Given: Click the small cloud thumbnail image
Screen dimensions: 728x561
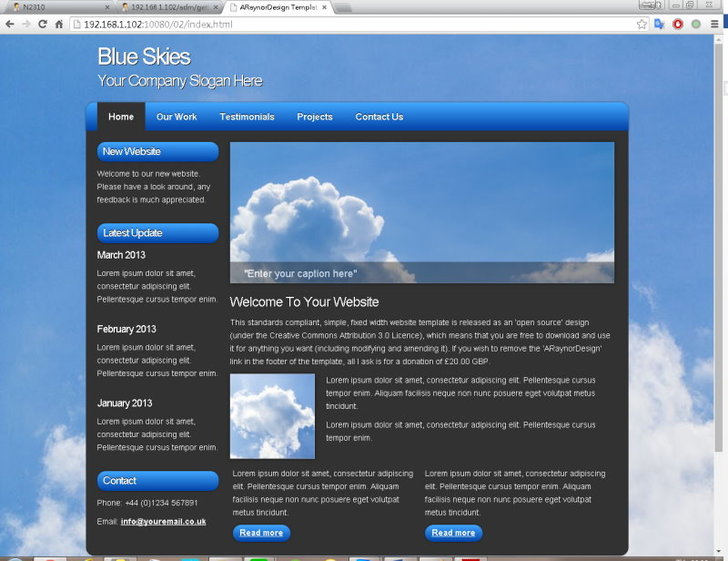Looking at the screenshot, I should tap(273, 416).
